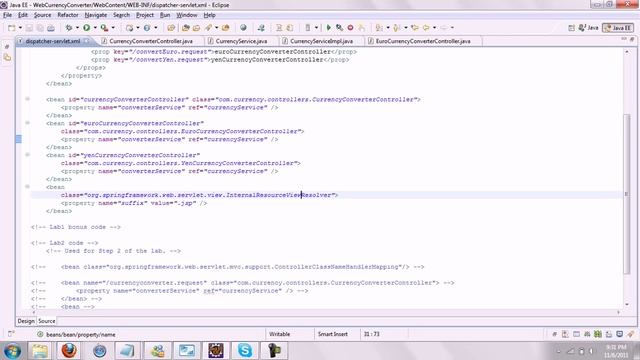Select the dispatcher-servlet.xml editor tab
The image size is (640, 360).
[52, 41]
